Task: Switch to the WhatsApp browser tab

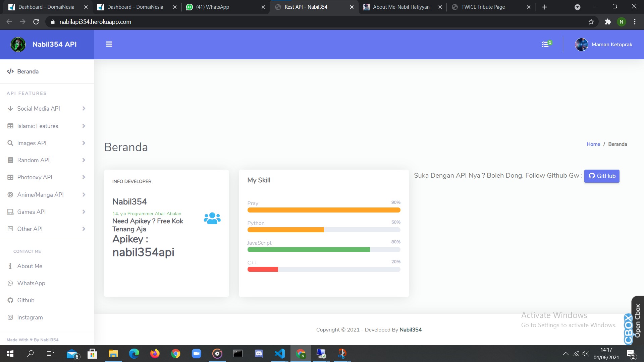Action: (x=213, y=7)
